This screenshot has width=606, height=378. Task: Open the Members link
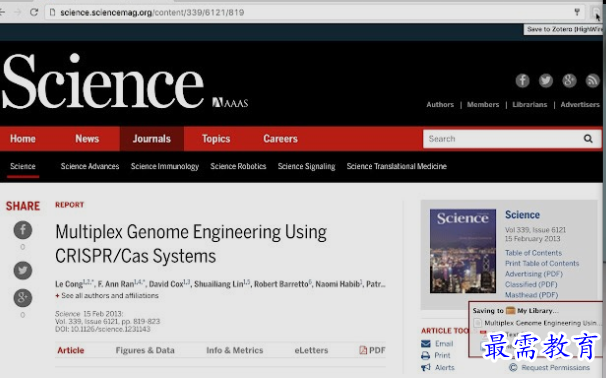coord(483,104)
